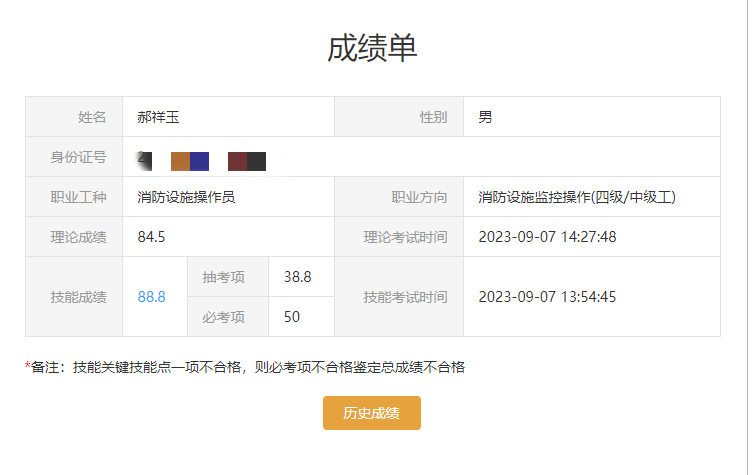Select the 消防设施操作员 occupation value
This screenshot has height=475, width=754.
[186, 197]
